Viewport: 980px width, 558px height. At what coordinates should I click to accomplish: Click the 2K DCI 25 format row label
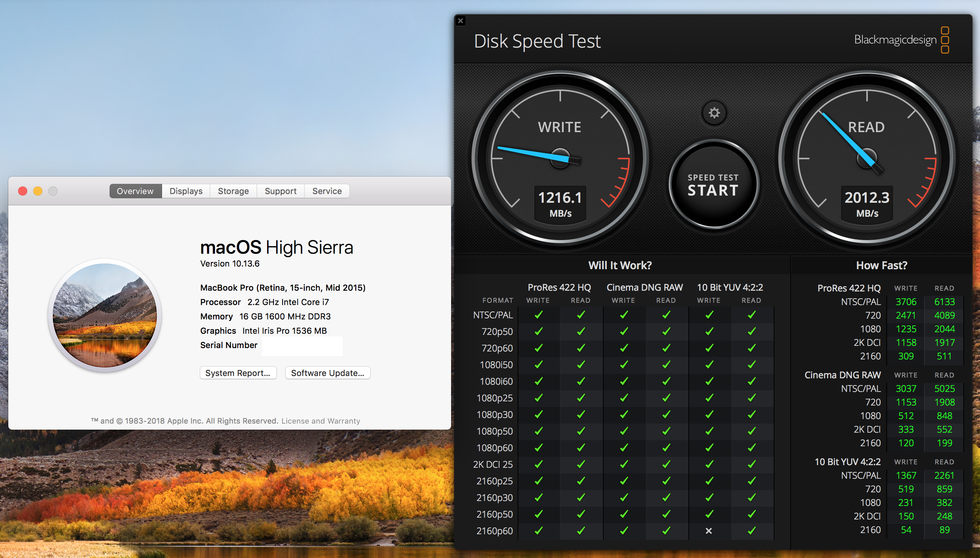tap(493, 464)
